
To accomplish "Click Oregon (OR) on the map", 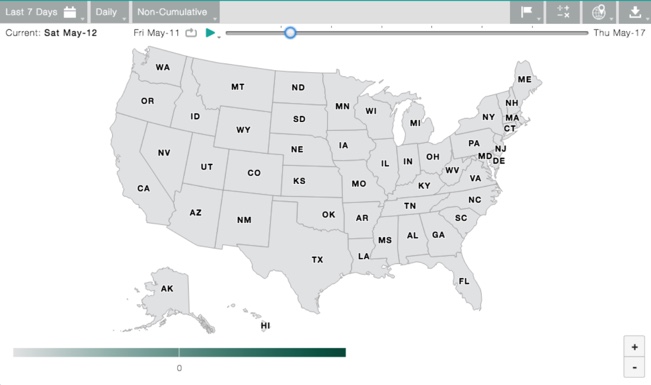I will coord(147,101).
